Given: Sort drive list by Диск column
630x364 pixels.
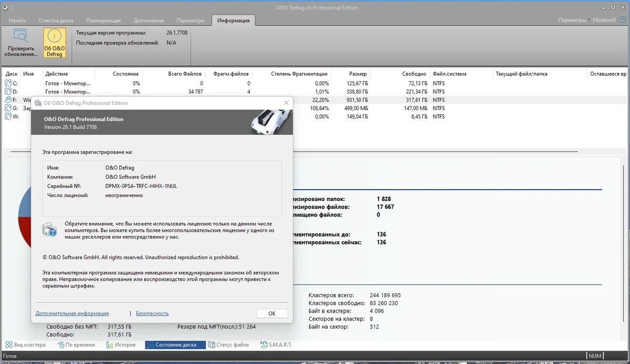Looking at the screenshot, I should point(12,74).
